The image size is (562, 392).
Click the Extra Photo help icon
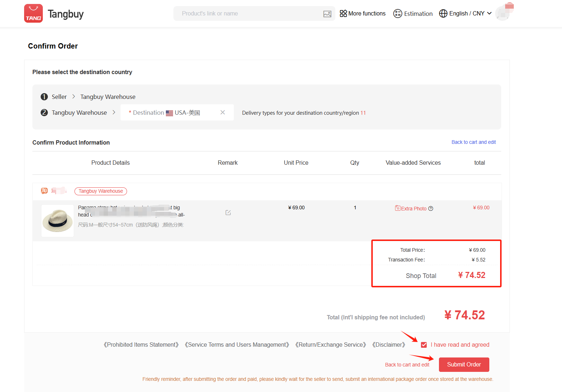pos(431,209)
